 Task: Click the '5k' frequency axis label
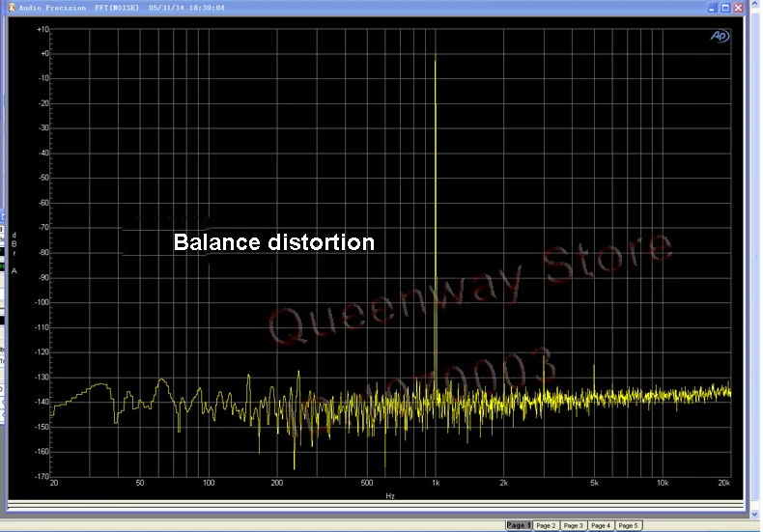[x=594, y=483]
